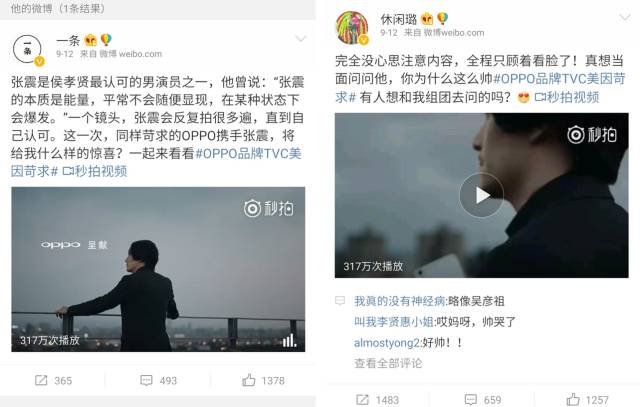Play the video in 休闲璐's post
The width and height of the screenshot is (640, 407).
tap(481, 196)
